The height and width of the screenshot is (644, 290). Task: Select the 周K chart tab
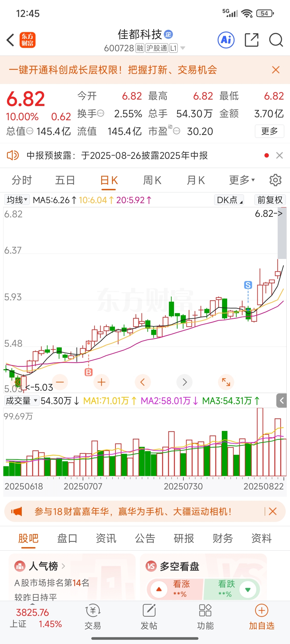[x=152, y=180]
